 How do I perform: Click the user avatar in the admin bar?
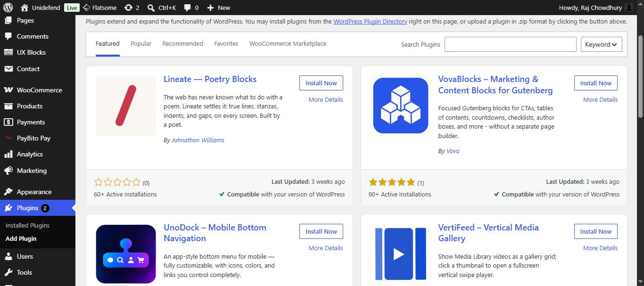(x=629, y=8)
